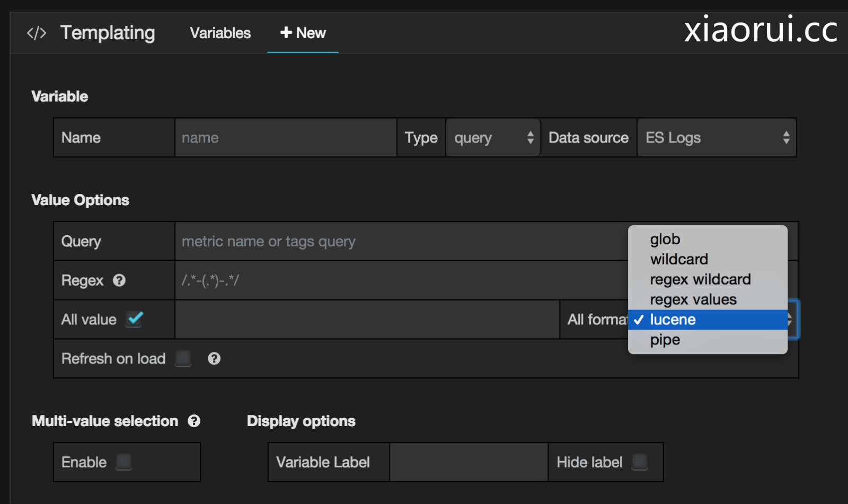Viewport: 848px width, 504px height.
Task: Check the Hide label checkbox
Action: pyautogui.click(x=640, y=462)
